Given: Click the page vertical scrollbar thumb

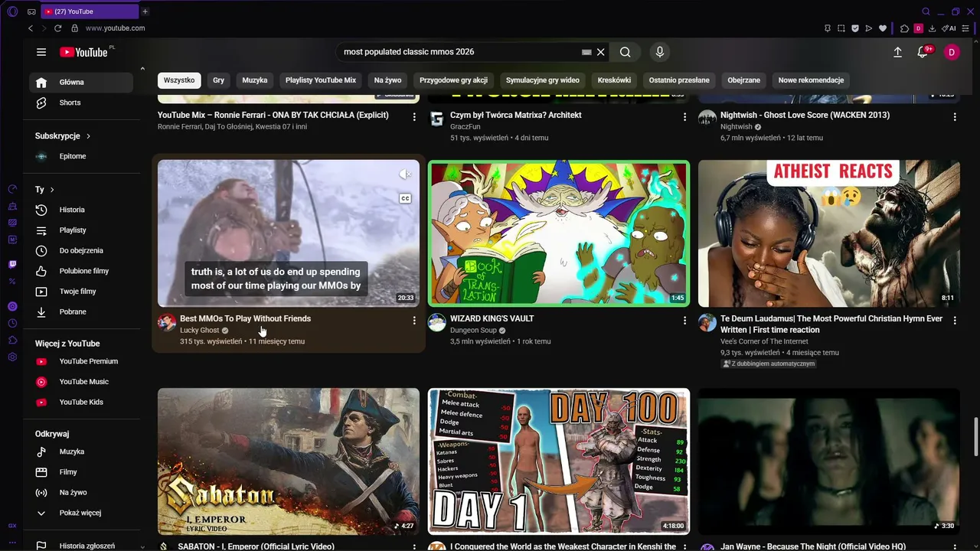Looking at the screenshot, I should (x=975, y=435).
